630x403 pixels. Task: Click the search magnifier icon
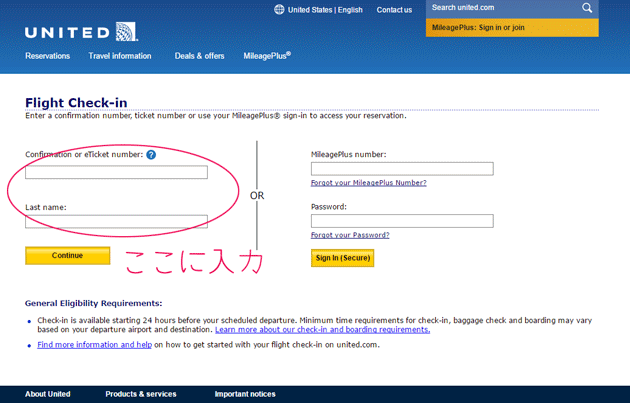587,8
